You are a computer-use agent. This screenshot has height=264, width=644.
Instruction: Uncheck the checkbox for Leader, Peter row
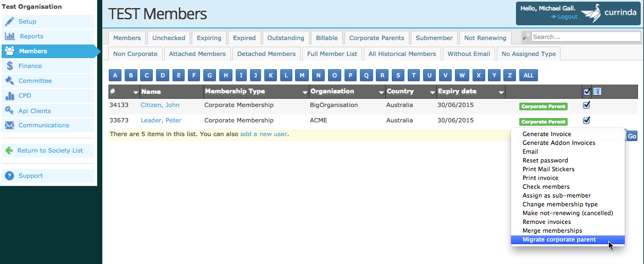pos(586,121)
